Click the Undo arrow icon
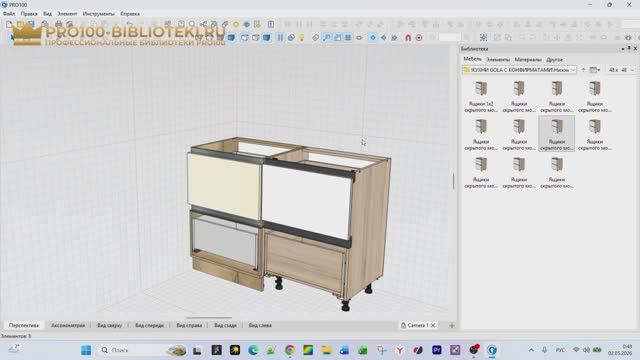The image size is (640, 360). click(129, 24)
